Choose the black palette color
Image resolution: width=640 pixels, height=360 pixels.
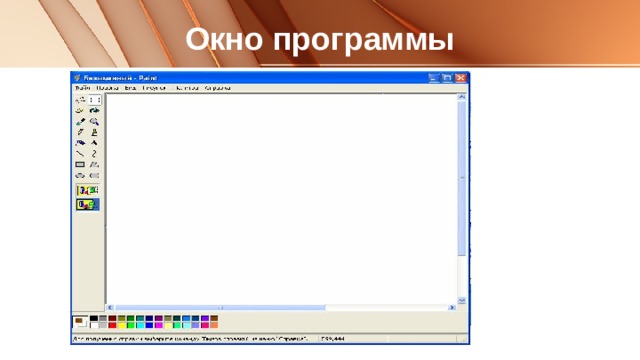coord(94,318)
